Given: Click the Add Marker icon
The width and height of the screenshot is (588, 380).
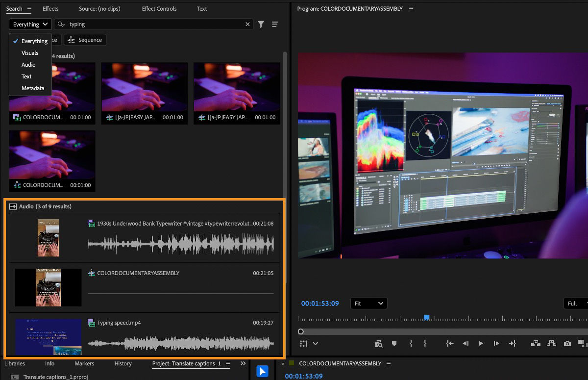Looking at the screenshot, I should 394,343.
